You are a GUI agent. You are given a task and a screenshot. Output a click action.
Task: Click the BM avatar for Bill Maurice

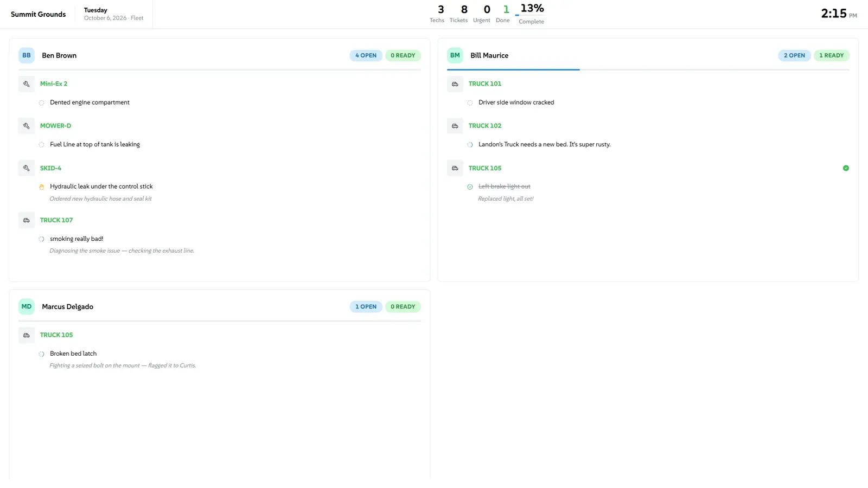click(x=455, y=55)
